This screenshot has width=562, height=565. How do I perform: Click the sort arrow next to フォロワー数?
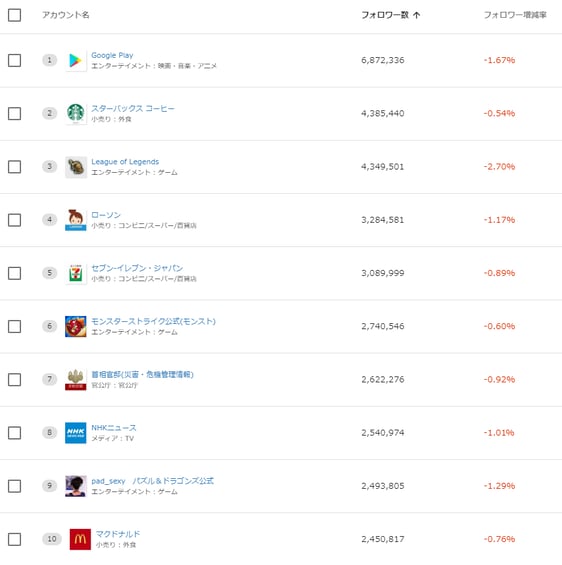[x=416, y=15]
